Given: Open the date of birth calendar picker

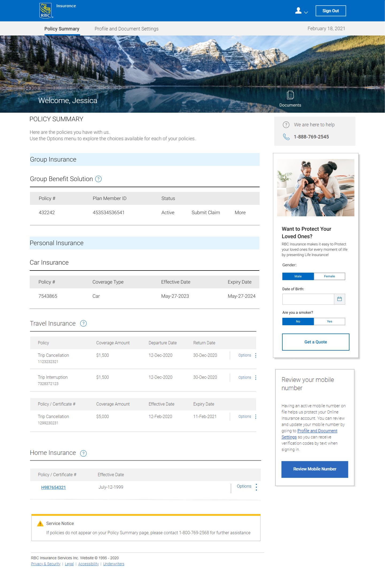Looking at the screenshot, I should tap(340, 299).
